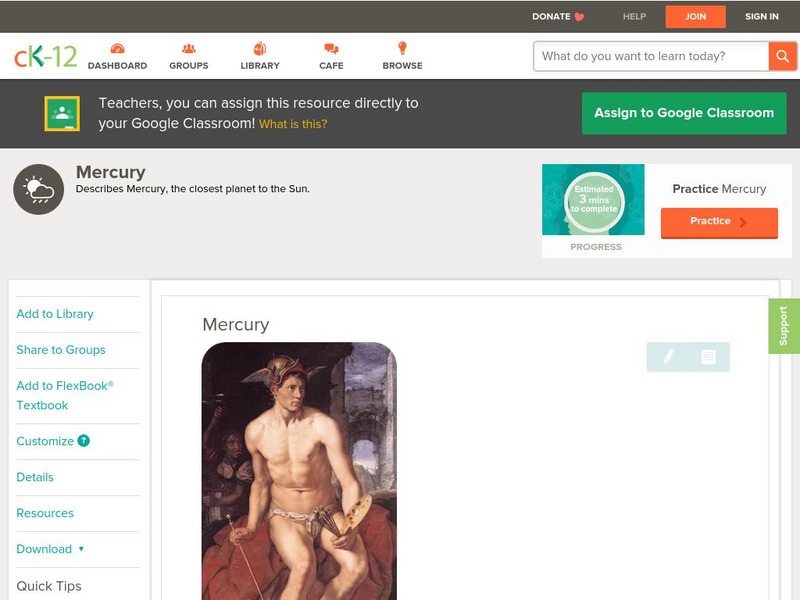The height and width of the screenshot is (600, 800).
Task: Open the Cafe chat icon
Action: [331, 49]
